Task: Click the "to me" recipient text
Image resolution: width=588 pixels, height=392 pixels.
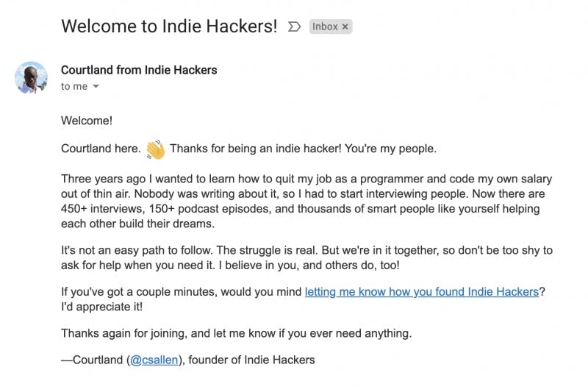Action: coord(74,87)
